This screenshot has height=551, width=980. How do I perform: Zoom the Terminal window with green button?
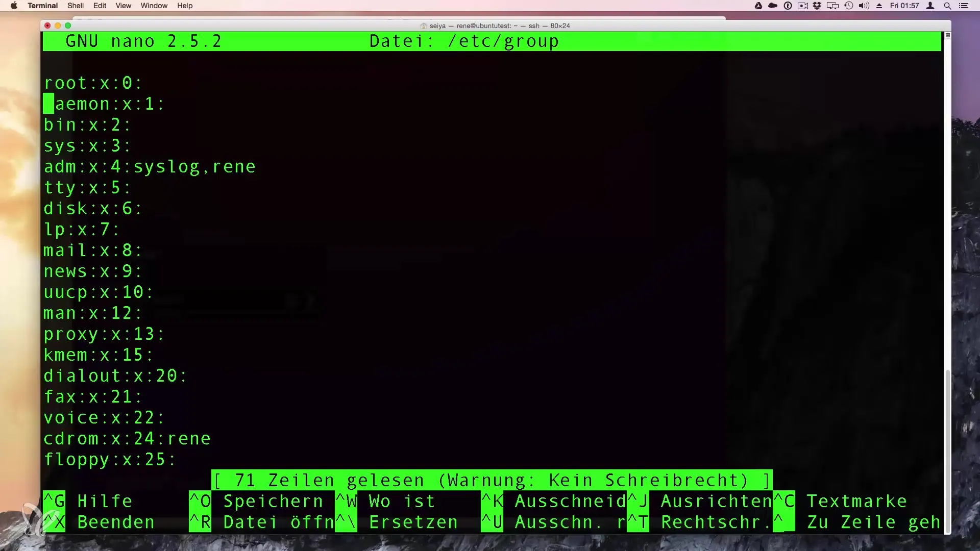tap(68, 26)
